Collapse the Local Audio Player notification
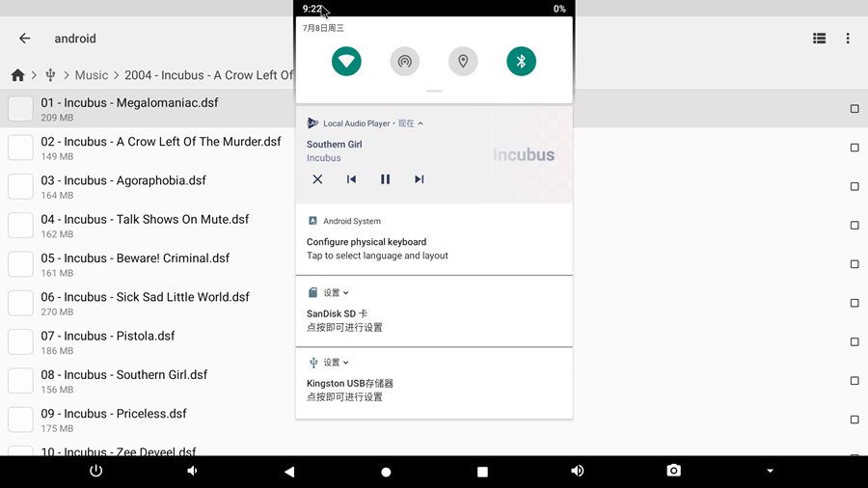868x488 pixels. click(420, 123)
